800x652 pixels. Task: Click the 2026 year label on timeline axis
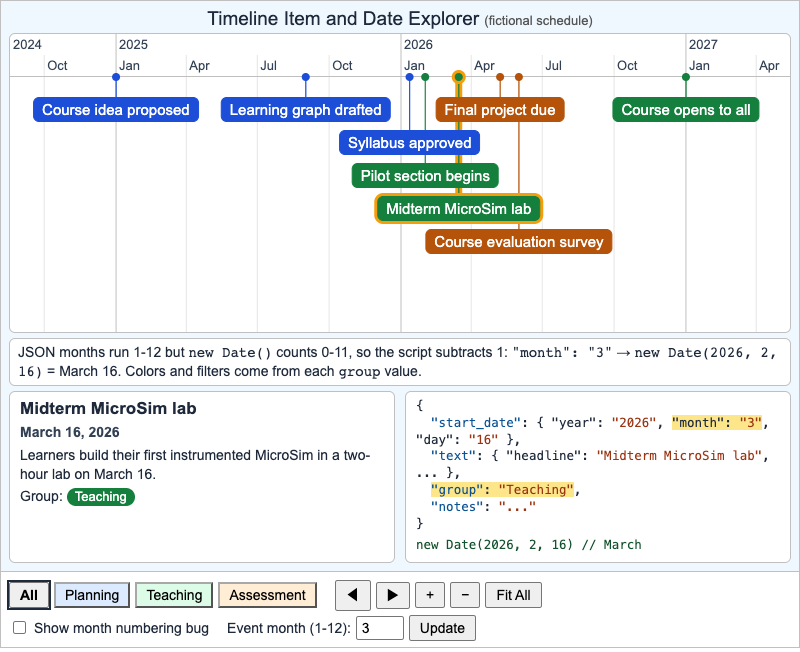[x=418, y=44]
